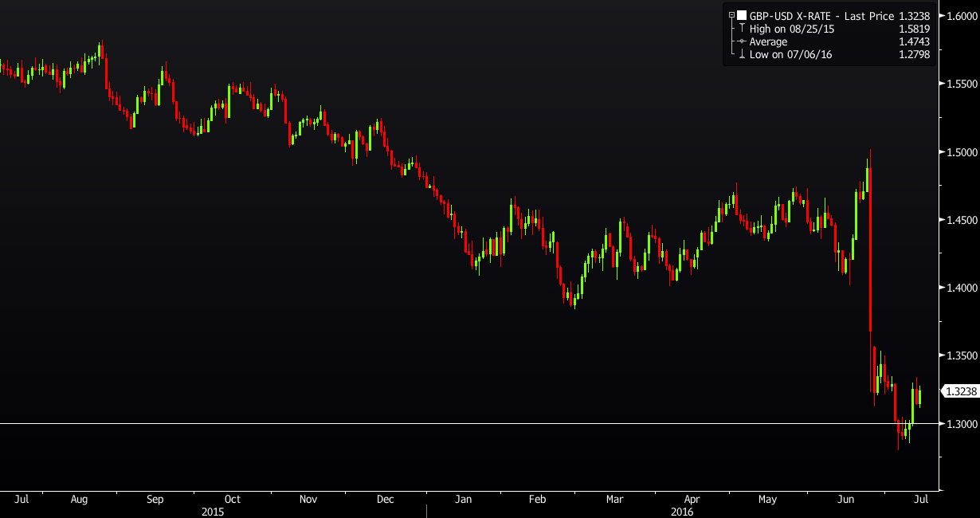Click the Jun x-axis month label

coord(846,500)
